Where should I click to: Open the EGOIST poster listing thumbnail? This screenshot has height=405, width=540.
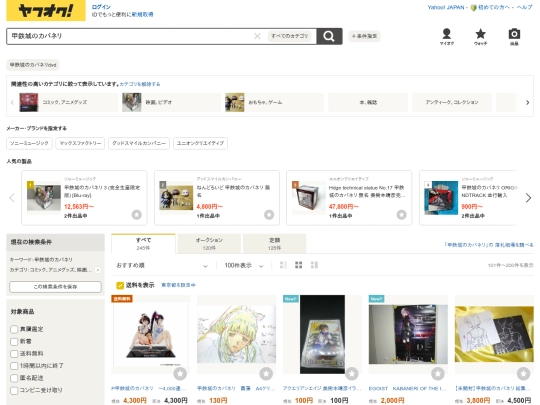point(408,334)
